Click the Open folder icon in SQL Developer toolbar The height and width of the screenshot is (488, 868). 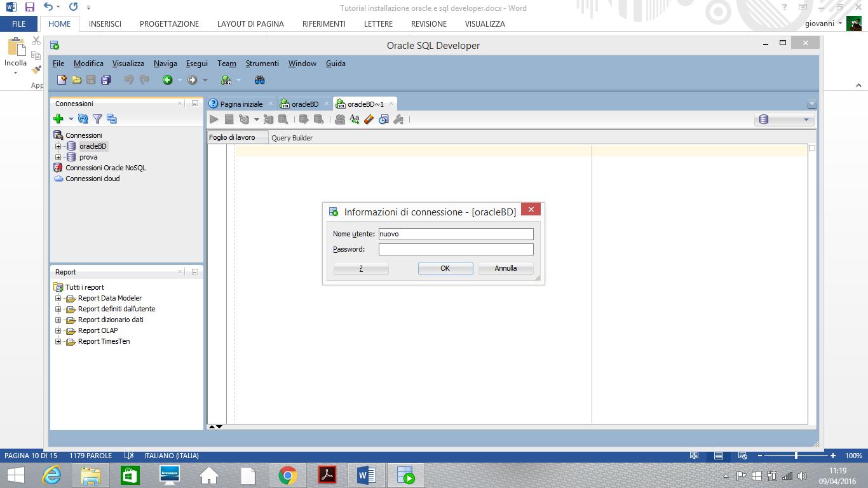tap(76, 80)
